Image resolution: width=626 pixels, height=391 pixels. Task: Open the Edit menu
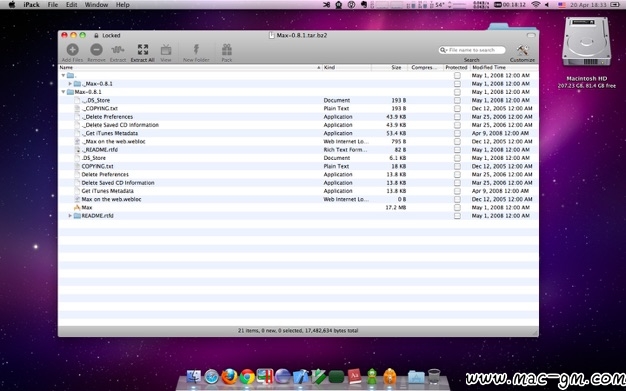(71, 5)
